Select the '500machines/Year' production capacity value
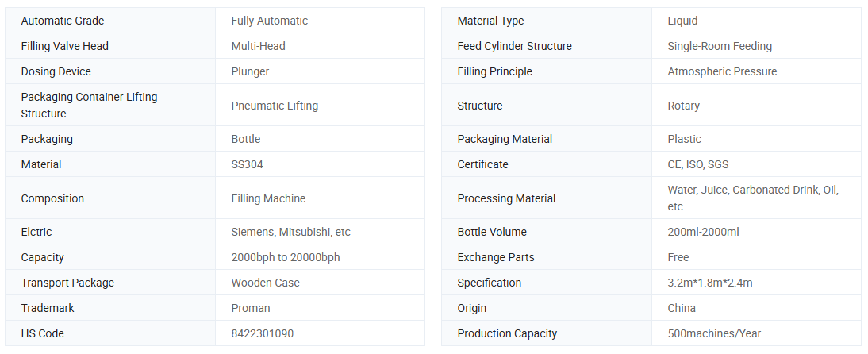This screenshot has height=354, width=868. 714,333
